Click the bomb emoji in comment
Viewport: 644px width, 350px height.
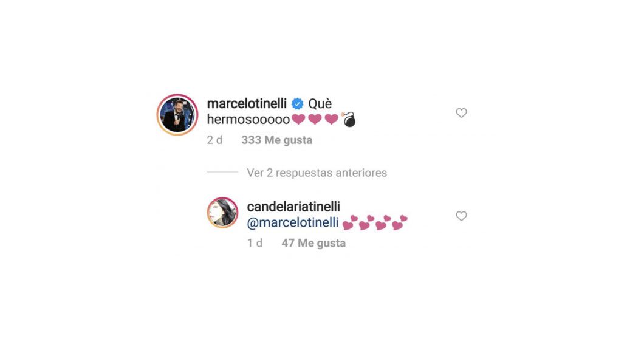coord(349,120)
